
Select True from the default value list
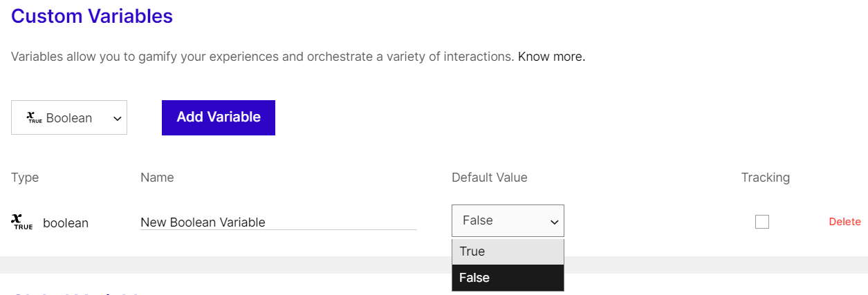[508, 251]
